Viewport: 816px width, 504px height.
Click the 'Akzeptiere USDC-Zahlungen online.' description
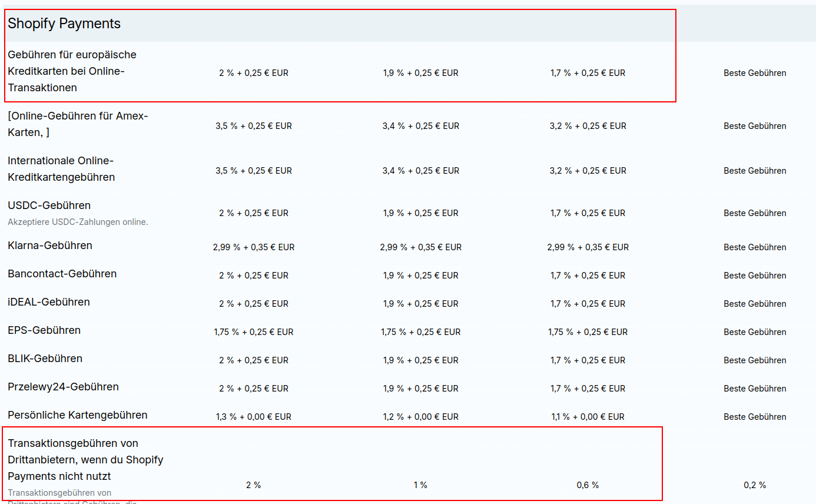[x=78, y=222]
